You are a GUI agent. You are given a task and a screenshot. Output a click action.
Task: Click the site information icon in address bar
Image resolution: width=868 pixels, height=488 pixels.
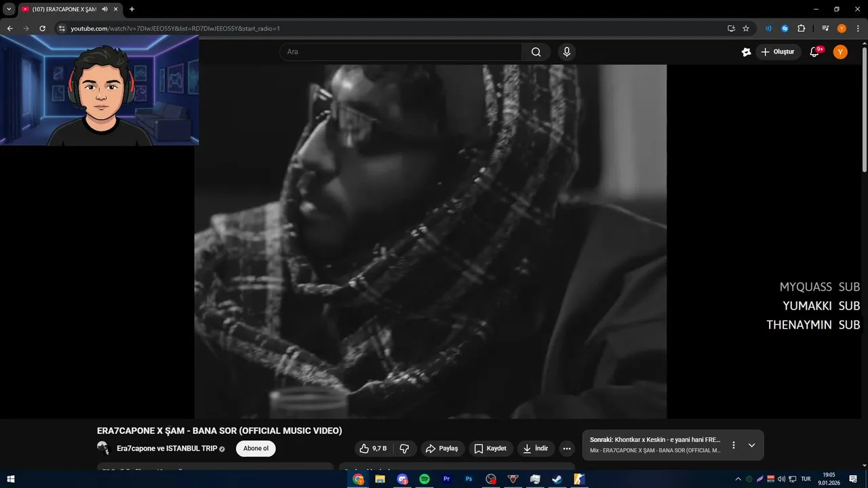tap(62, 28)
